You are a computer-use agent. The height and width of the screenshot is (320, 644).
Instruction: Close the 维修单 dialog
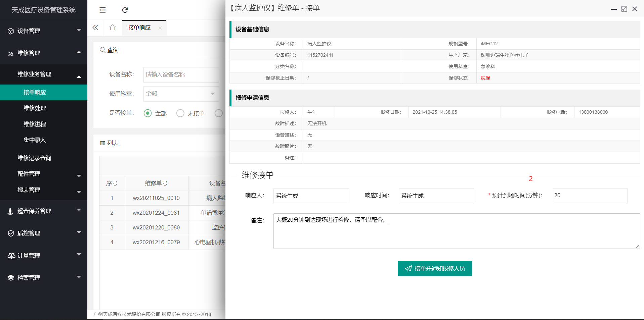[635, 9]
